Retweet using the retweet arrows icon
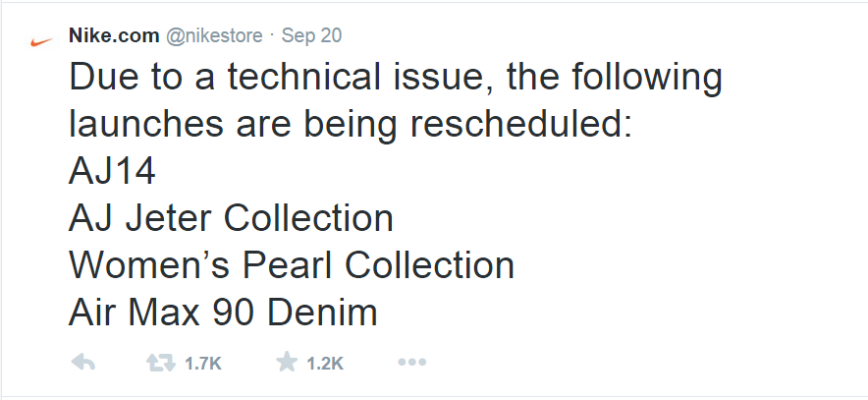The height and width of the screenshot is (400, 868). pyautogui.click(x=159, y=363)
